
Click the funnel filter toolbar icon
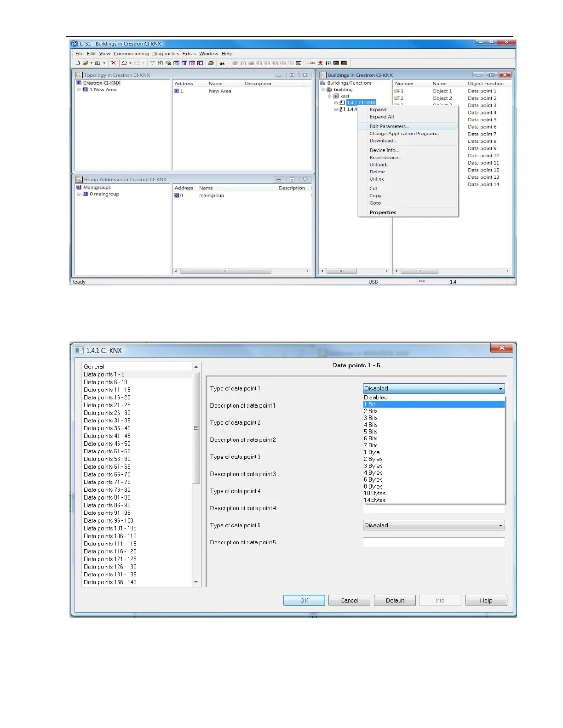click(152, 63)
